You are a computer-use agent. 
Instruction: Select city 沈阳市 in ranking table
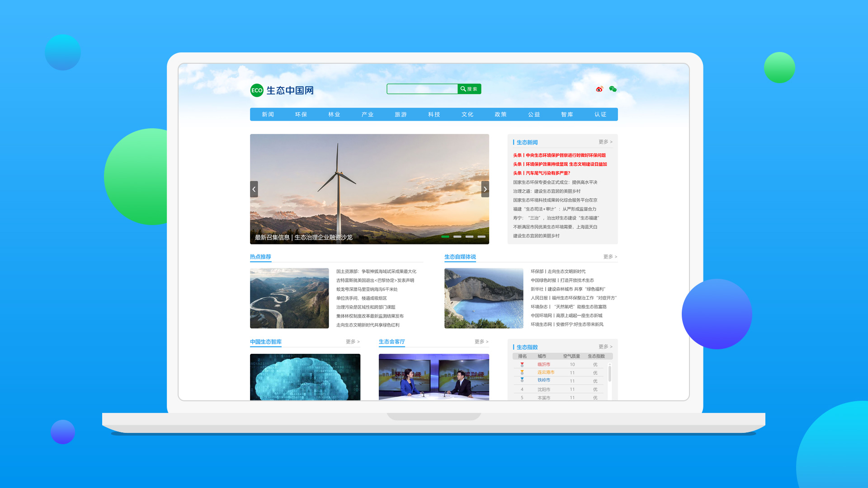coord(544,389)
